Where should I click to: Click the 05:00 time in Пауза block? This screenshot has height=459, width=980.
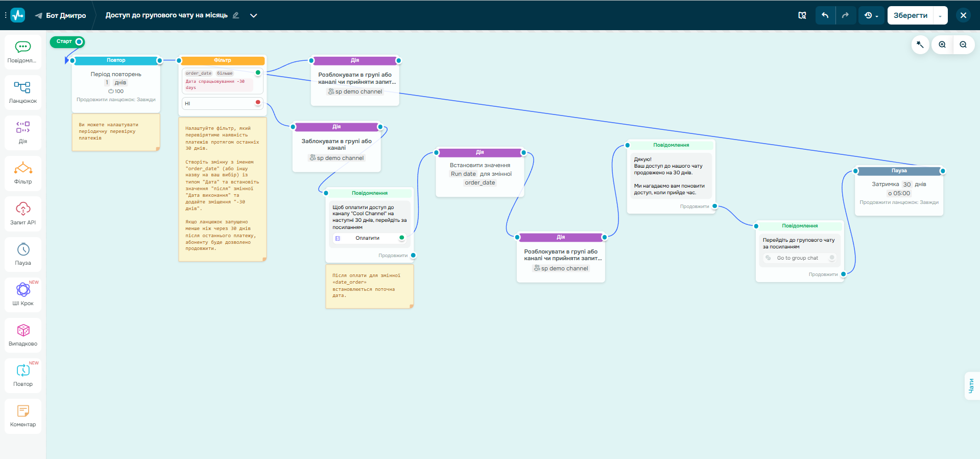click(x=899, y=193)
